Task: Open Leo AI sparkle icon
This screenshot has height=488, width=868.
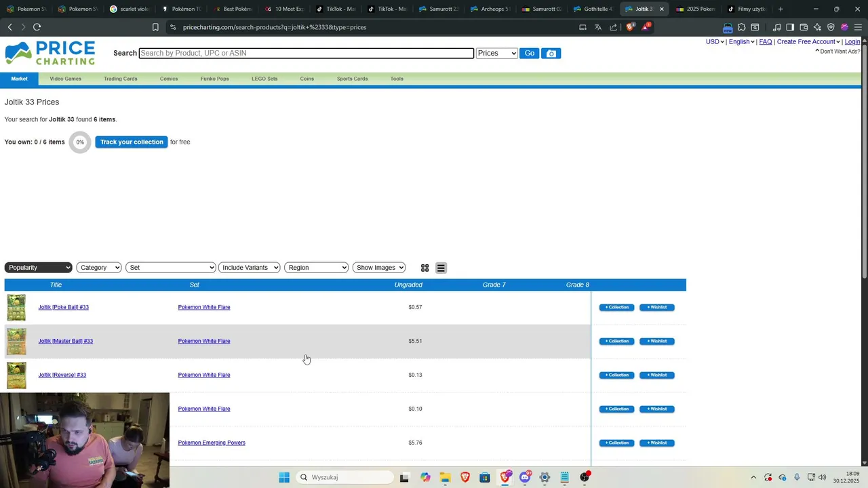Action: [817, 27]
